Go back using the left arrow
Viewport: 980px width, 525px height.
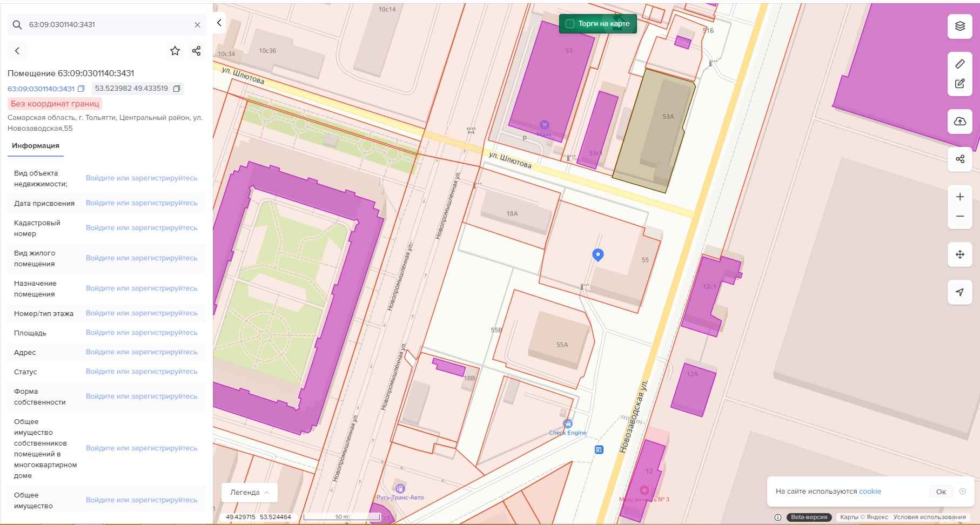click(x=17, y=51)
